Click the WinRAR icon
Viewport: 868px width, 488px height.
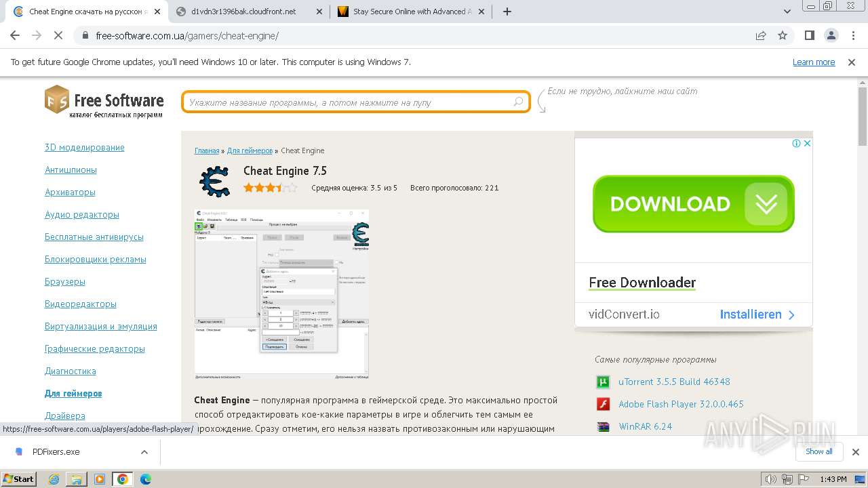tap(603, 426)
